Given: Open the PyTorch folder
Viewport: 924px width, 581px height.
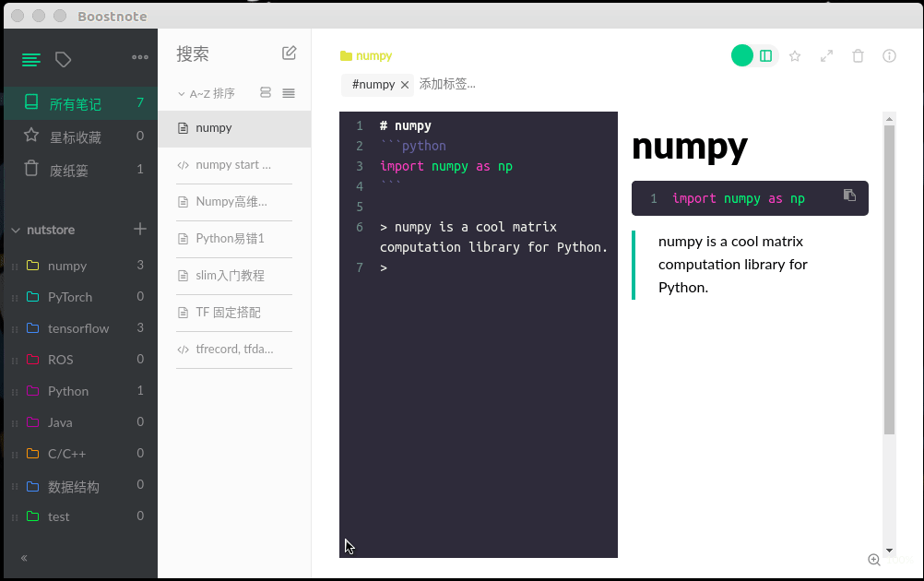Looking at the screenshot, I should click(81, 296).
